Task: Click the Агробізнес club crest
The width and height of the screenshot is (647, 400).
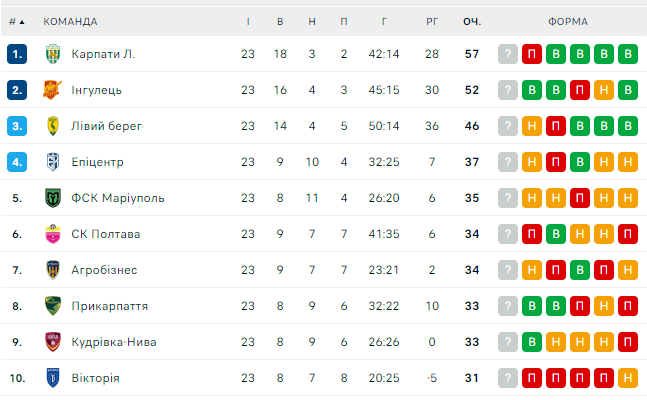Action: click(x=53, y=270)
